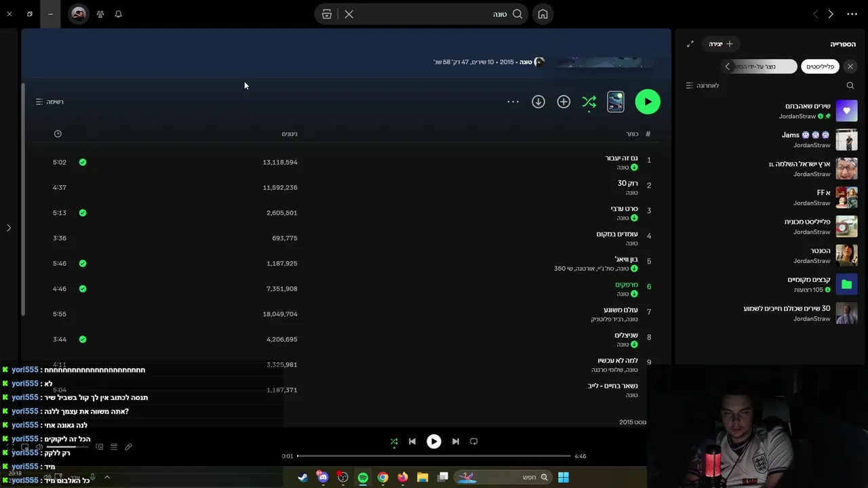This screenshot has width=868, height=488.
Task: Open Friend Activity icon
Action: [x=100, y=14]
